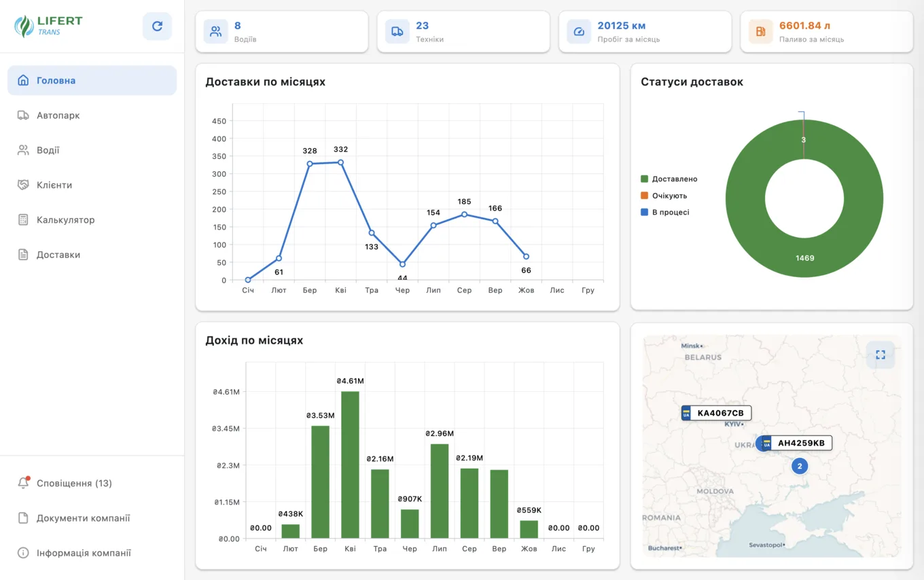This screenshot has width=924, height=580.
Task: Toggle the Очікують legend entry
Action: (664, 196)
